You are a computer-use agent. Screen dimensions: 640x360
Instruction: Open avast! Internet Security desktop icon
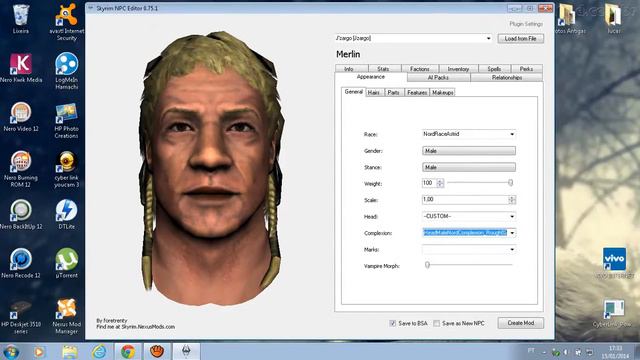coord(67,21)
